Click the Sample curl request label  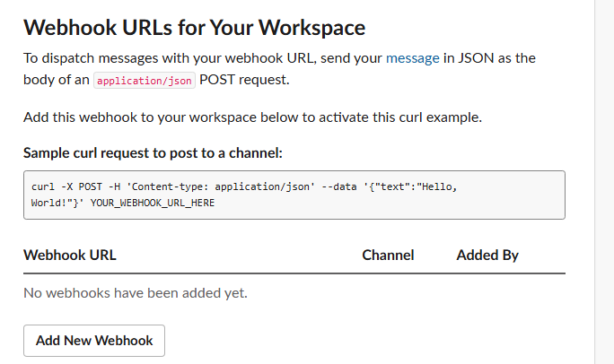[x=153, y=153]
